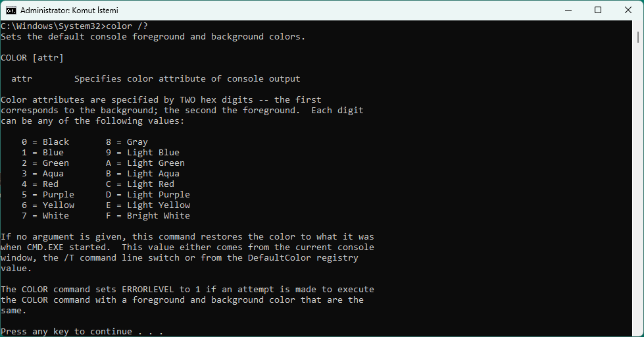Minimize the Komut İstemi window
This screenshot has height=337, width=644.
[568, 10]
